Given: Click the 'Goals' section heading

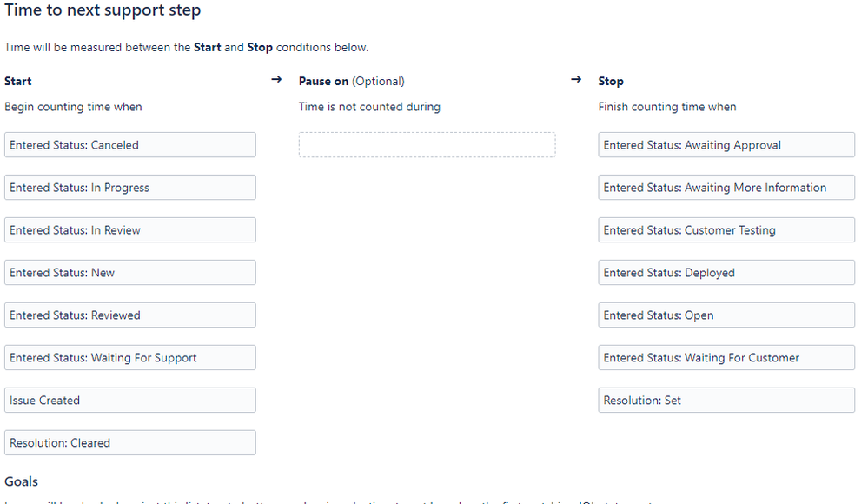Looking at the screenshot, I should [x=22, y=481].
